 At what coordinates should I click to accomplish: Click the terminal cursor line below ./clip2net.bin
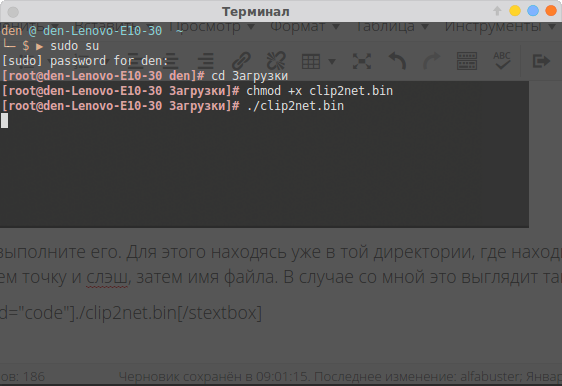[x=4, y=120]
